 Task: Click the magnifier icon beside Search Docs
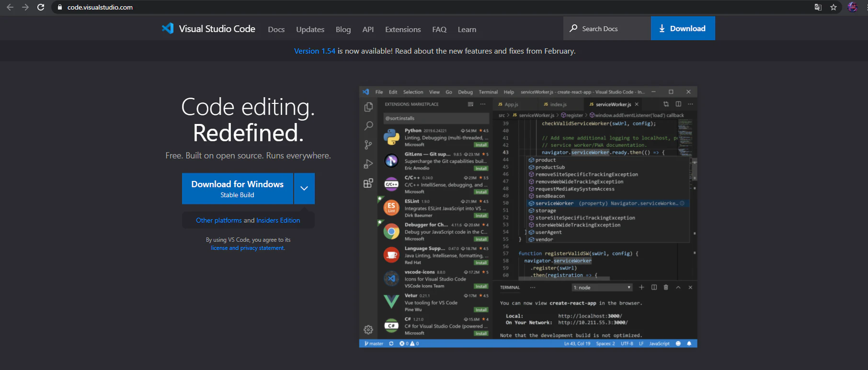point(573,28)
